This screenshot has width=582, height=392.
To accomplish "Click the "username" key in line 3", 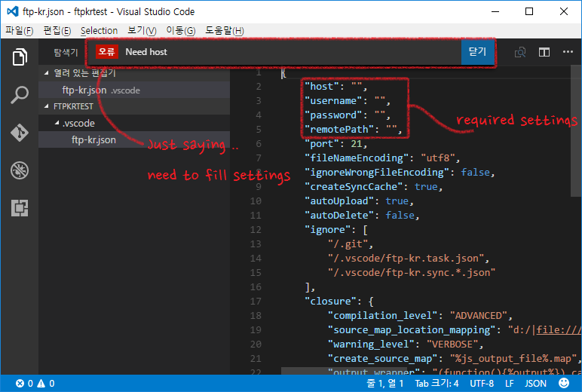I will point(333,101).
